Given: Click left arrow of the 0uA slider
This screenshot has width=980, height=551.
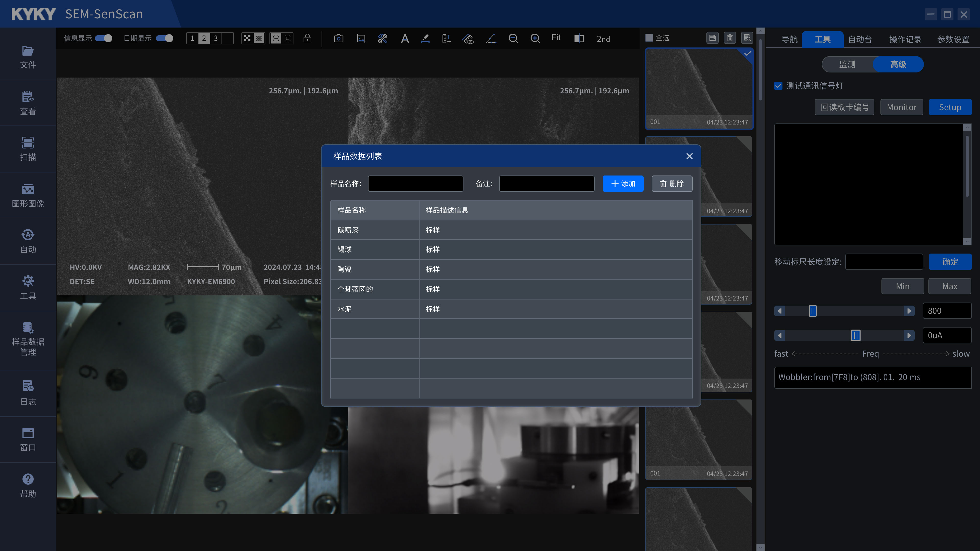Looking at the screenshot, I should [x=779, y=335].
